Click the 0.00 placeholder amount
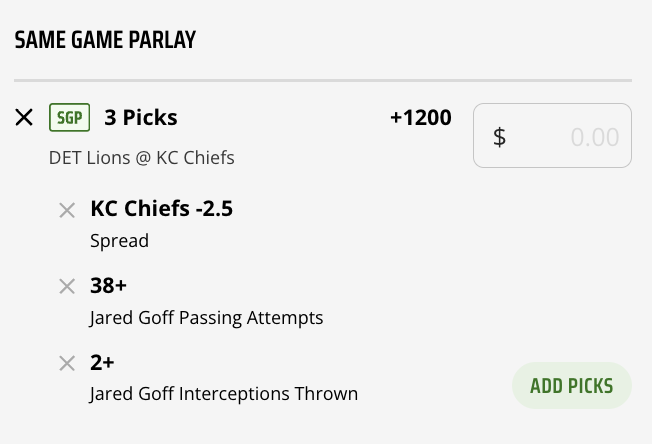 (x=594, y=137)
